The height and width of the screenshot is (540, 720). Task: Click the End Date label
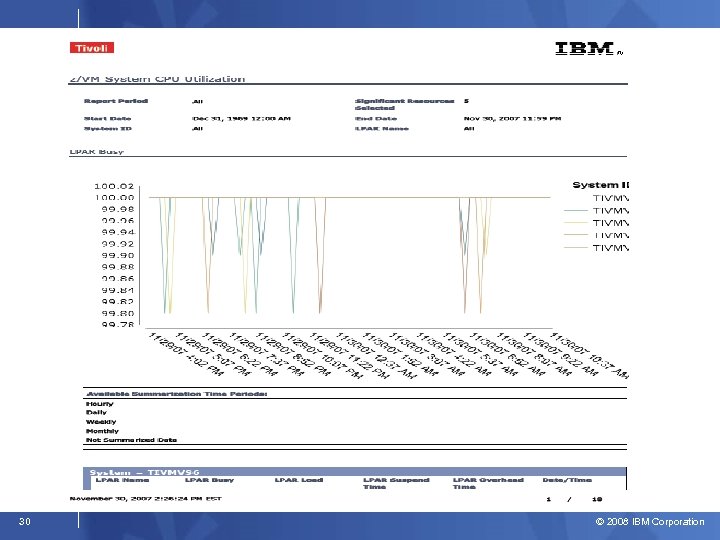point(376,118)
